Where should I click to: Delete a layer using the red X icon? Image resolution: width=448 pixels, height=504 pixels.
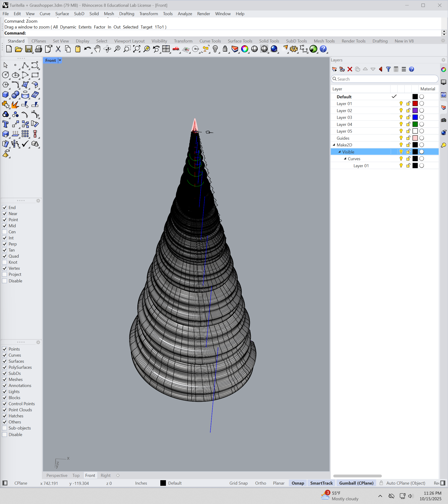(350, 69)
